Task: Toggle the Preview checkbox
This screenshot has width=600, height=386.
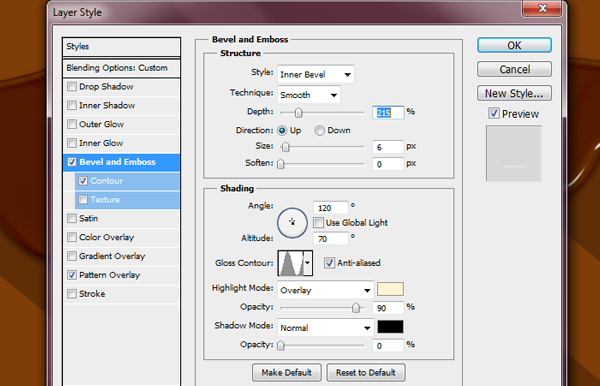Action: [494, 113]
